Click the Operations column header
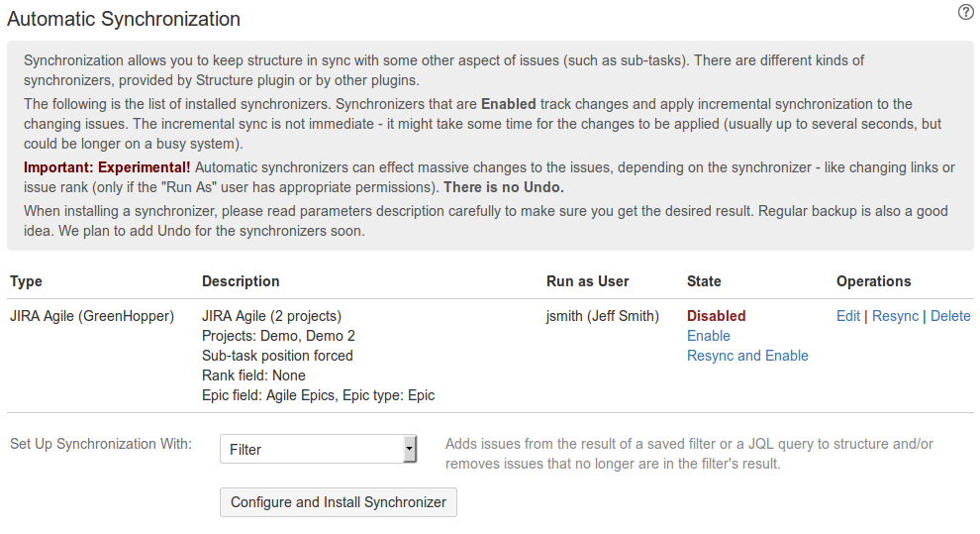Viewport: 980px width, 534px height. 873,281
